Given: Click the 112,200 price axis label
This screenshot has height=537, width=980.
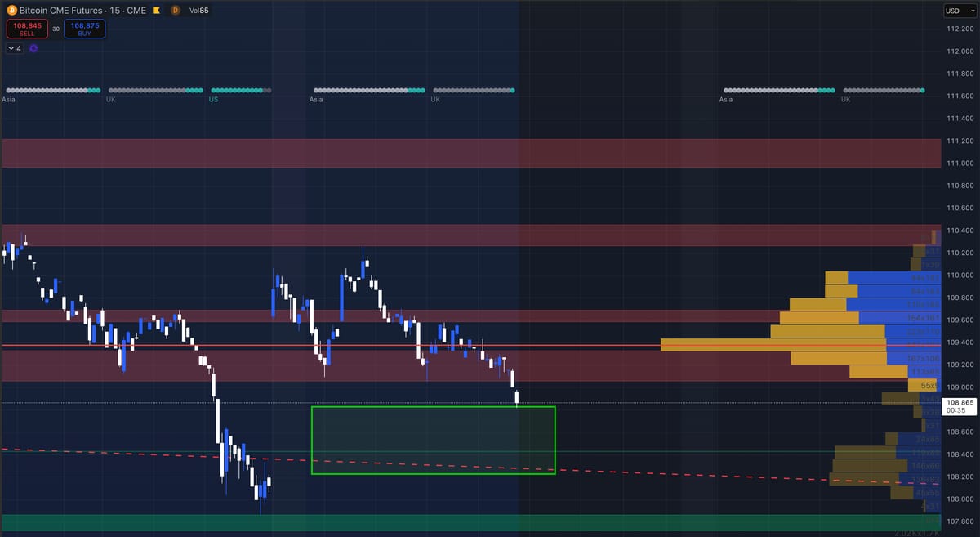Looking at the screenshot, I should coord(959,29).
